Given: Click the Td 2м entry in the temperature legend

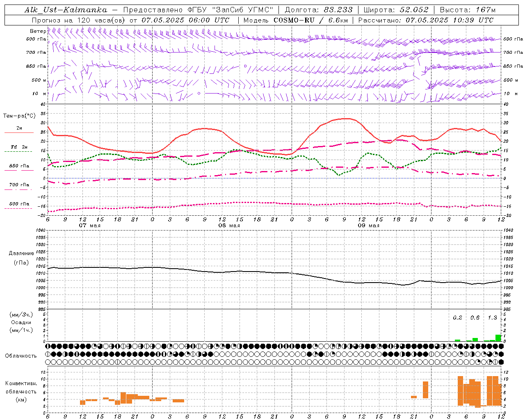Looking at the screenshot, I should (x=19, y=147).
